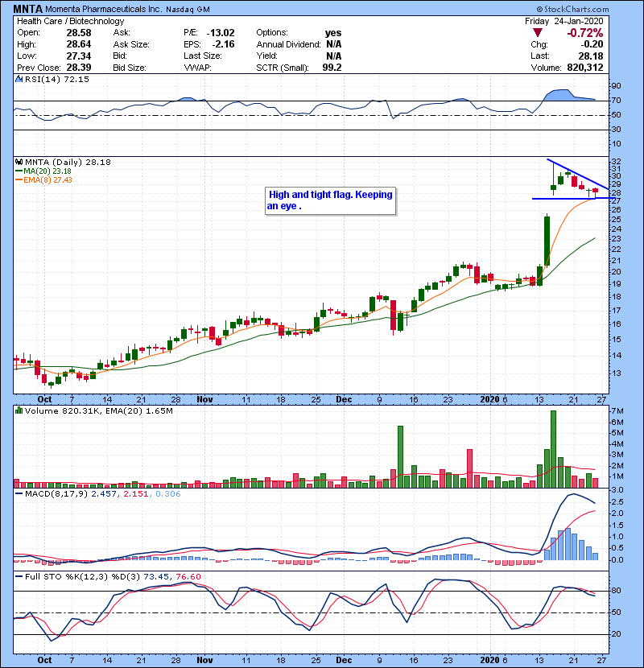Screen dimensions: 644x668
Task: Click the MACD histogram value 0.306
Action: 168,494
